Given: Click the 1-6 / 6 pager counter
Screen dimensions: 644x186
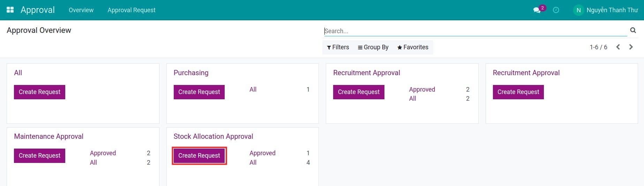Looking at the screenshot, I should (598, 47).
